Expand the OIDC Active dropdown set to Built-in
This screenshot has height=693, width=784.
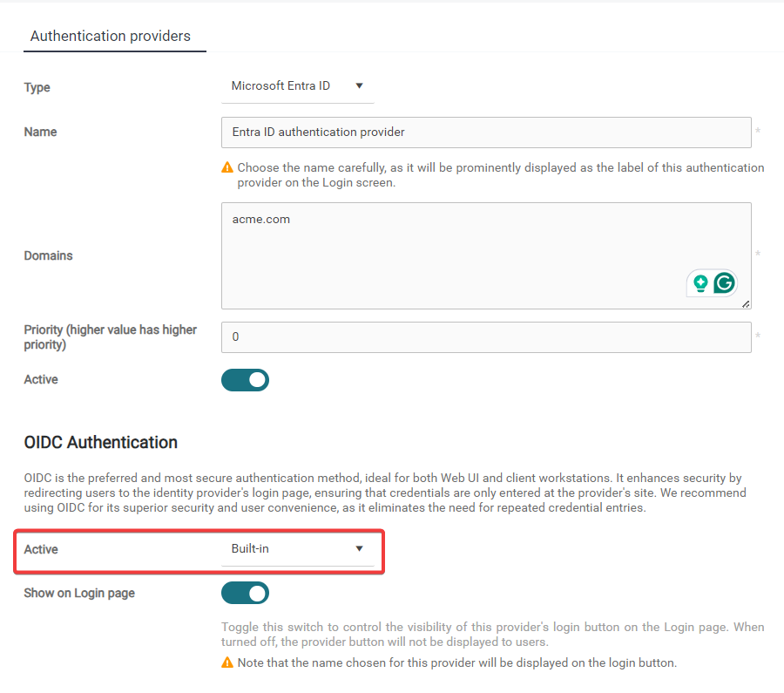point(297,549)
